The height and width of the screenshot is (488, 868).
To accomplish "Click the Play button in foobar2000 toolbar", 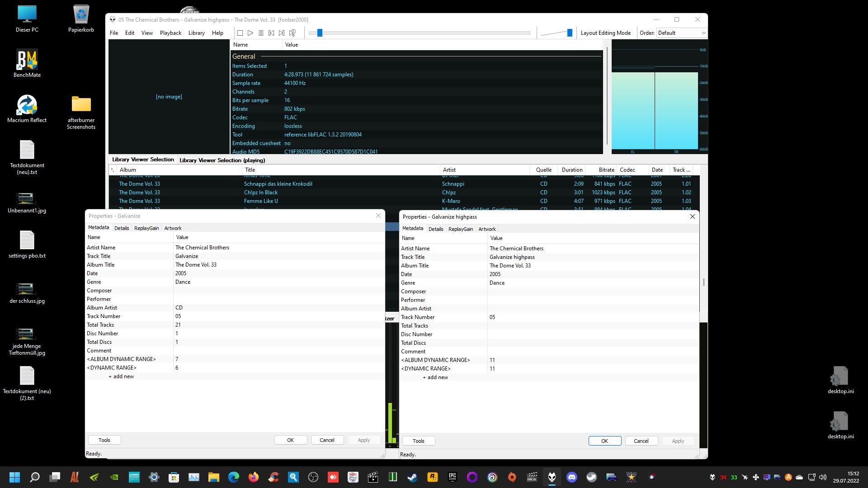I will click(x=250, y=33).
